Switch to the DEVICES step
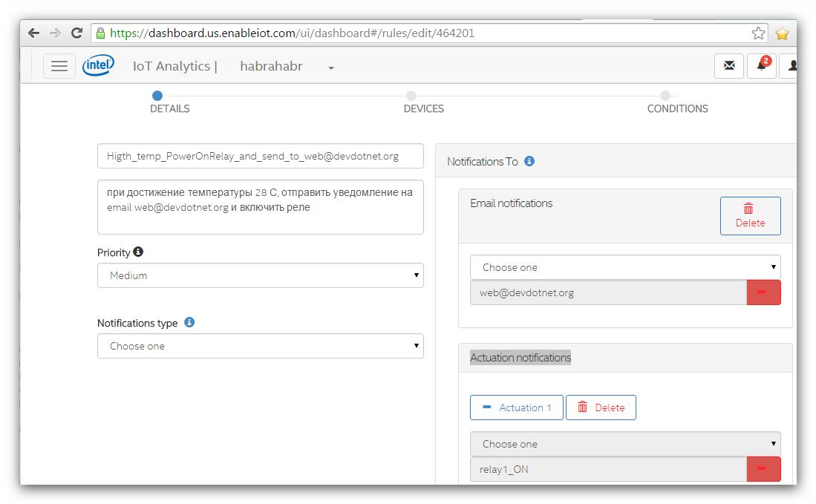Screen dimensions: 816x504 coord(423,102)
